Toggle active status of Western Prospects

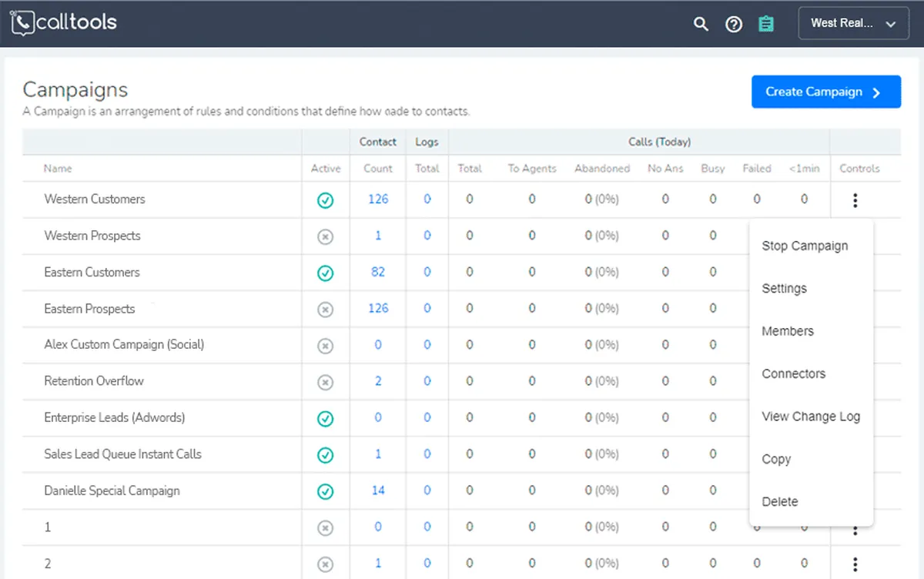click(x=325, y=236)
